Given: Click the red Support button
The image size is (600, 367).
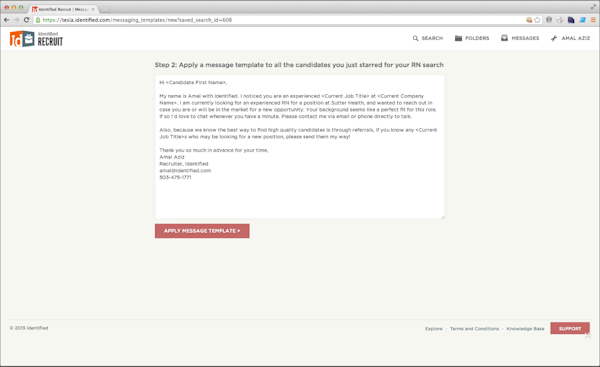Looking at the screenshot, I should coord(570,328).
